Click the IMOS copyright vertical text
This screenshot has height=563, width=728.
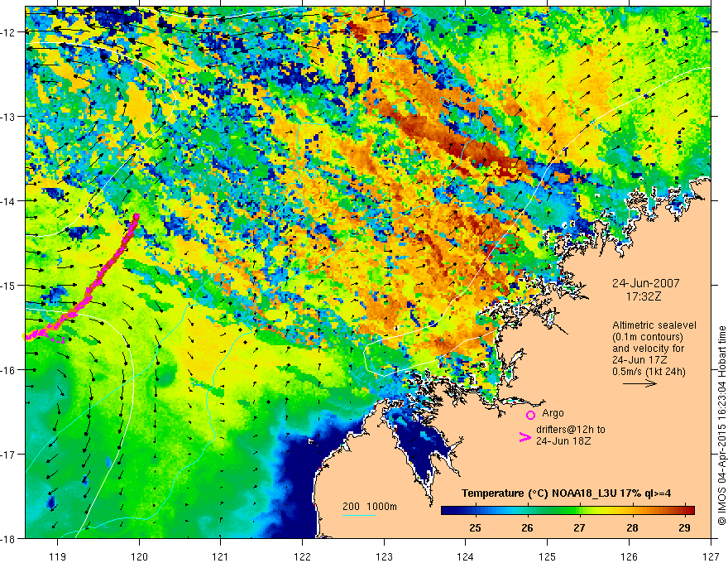721,426
